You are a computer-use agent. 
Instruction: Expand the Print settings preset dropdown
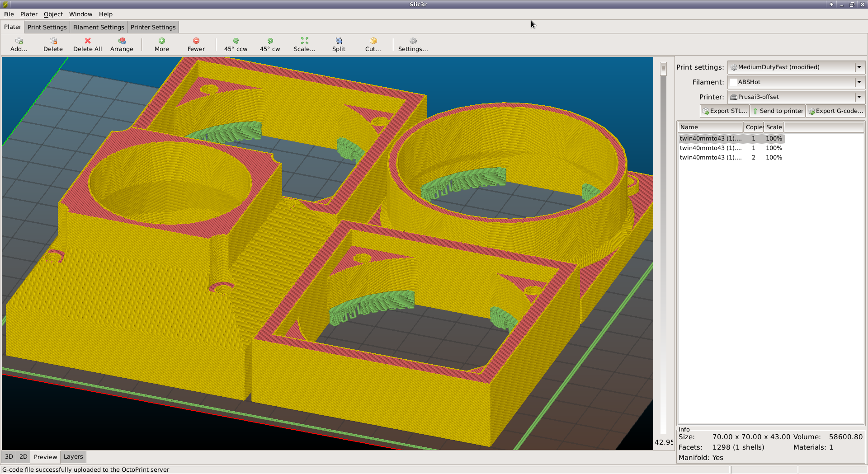click(x=859, y=67)
